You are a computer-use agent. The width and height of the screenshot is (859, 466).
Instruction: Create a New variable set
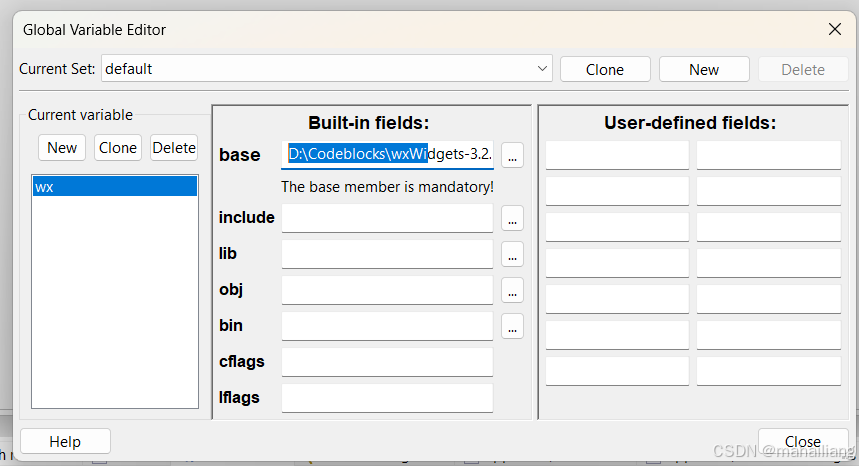coord(704,70)
